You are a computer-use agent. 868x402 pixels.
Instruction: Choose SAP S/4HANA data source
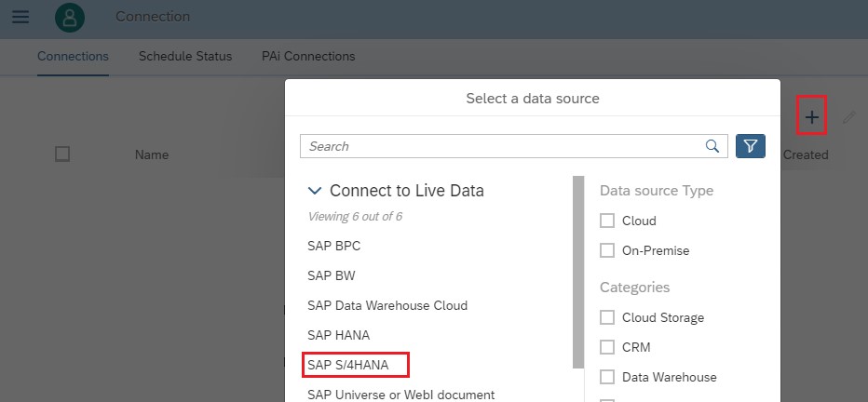[x=348, y=365]
